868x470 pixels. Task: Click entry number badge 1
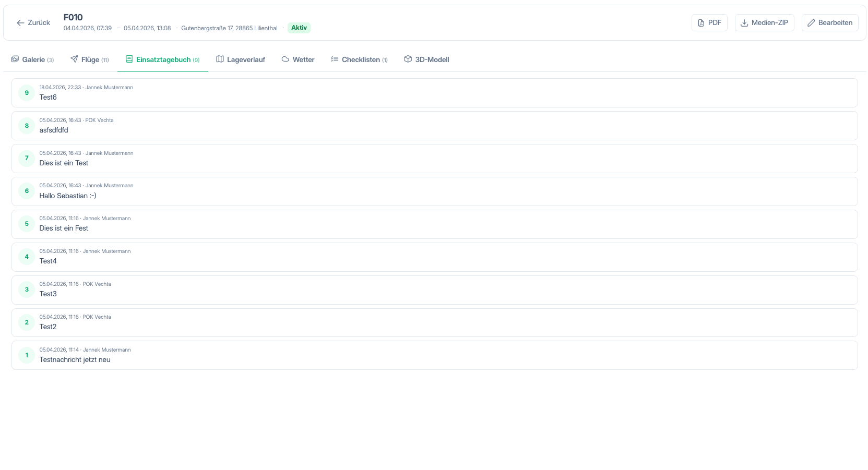point(27,355)
